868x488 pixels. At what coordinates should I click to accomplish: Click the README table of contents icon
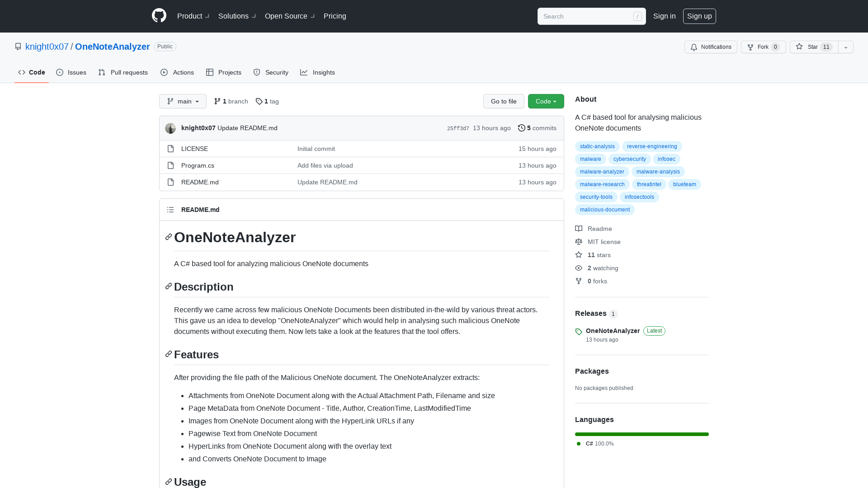tap(170, 210)
